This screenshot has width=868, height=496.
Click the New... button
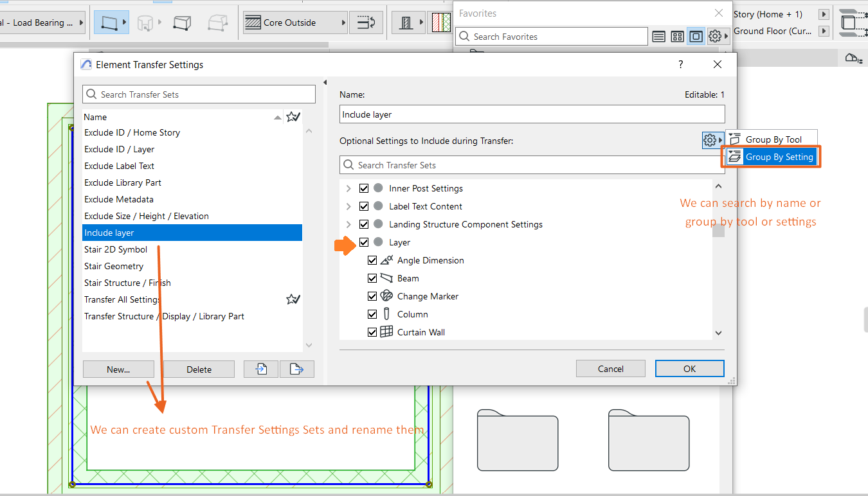[118, 369]
